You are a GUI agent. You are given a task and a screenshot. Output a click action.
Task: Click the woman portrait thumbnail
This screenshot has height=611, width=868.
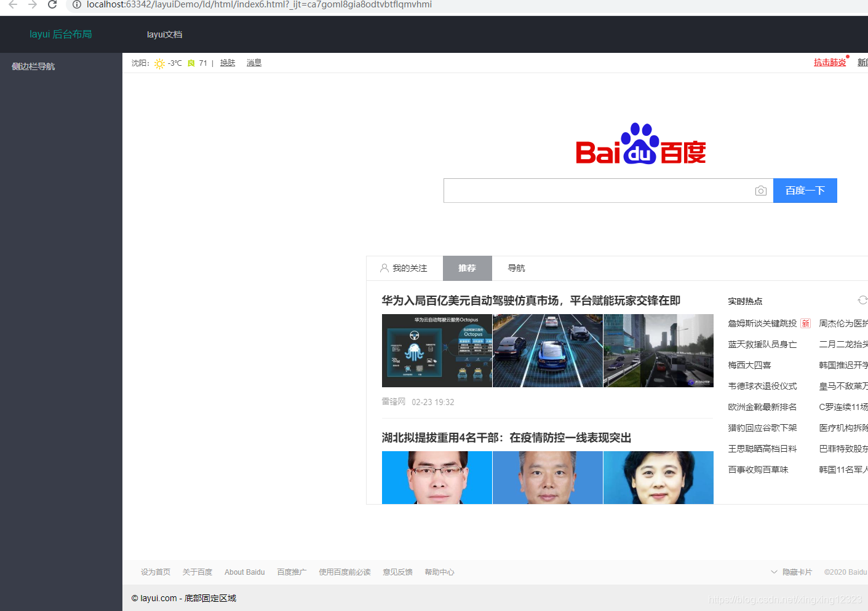658,478
